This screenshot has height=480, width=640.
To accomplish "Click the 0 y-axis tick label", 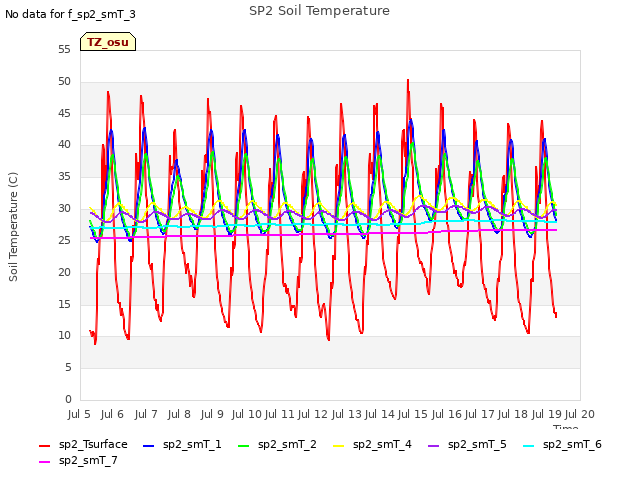I will tap(68, 399).
